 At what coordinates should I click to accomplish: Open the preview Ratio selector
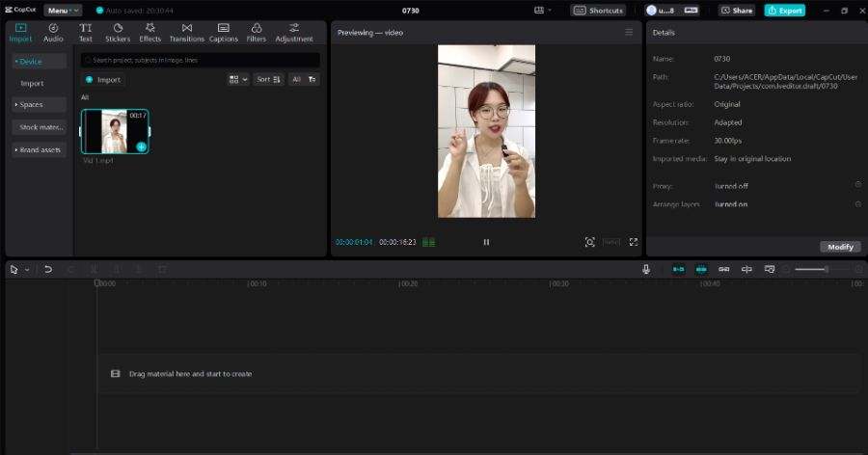point(611,242)
